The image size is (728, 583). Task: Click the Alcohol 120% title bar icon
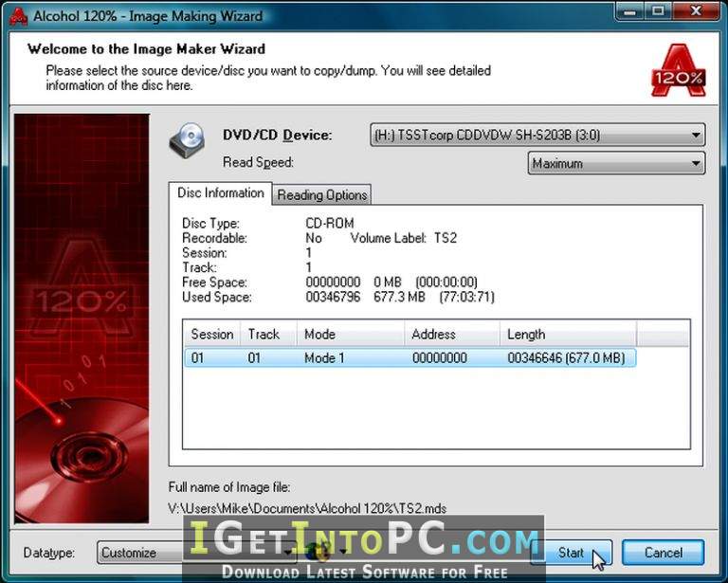[16, 15]
